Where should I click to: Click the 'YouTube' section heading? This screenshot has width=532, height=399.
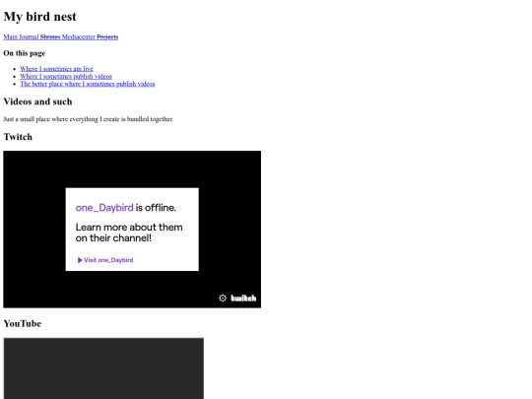(23, 323)
